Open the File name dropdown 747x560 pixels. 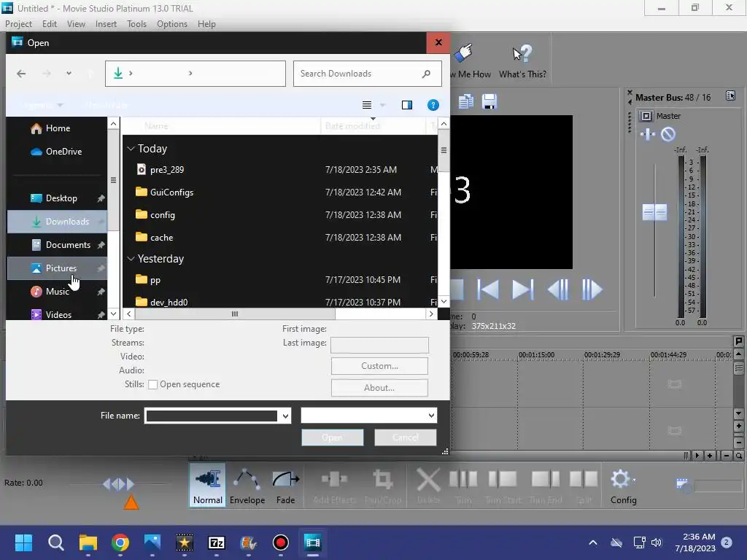point(285,416)
